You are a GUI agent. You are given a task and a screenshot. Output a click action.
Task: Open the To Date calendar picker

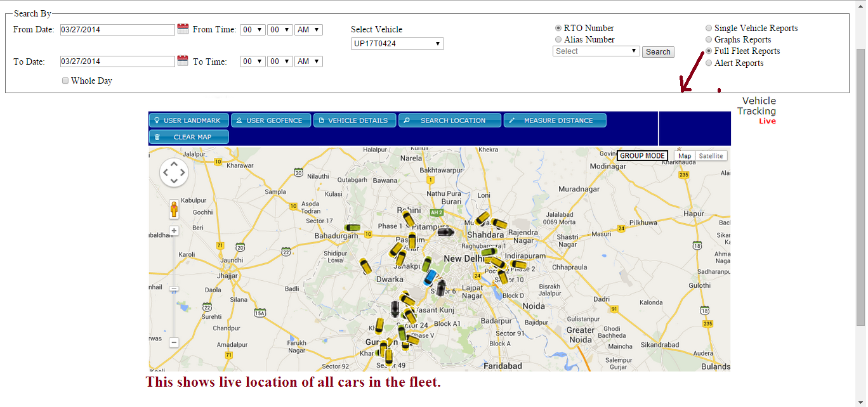coord(183,61)
